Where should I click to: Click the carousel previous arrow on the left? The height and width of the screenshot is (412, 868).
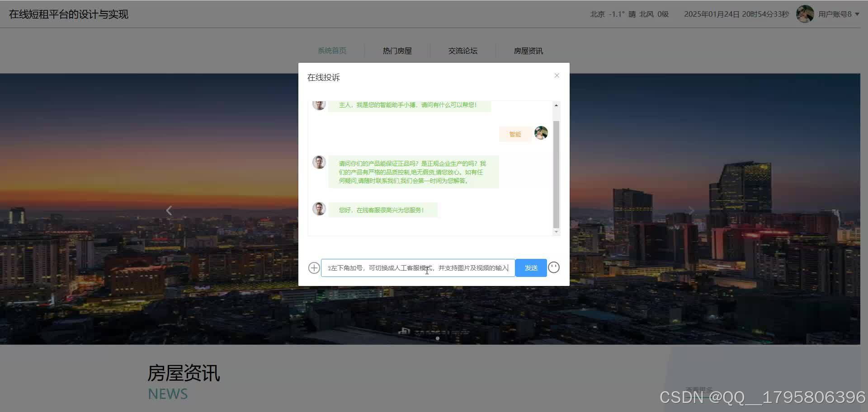click(169, 210)
